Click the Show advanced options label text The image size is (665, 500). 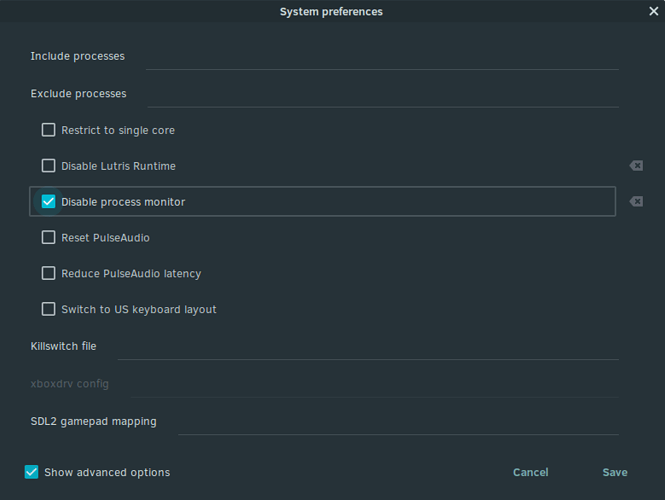[x=107, y=472]
